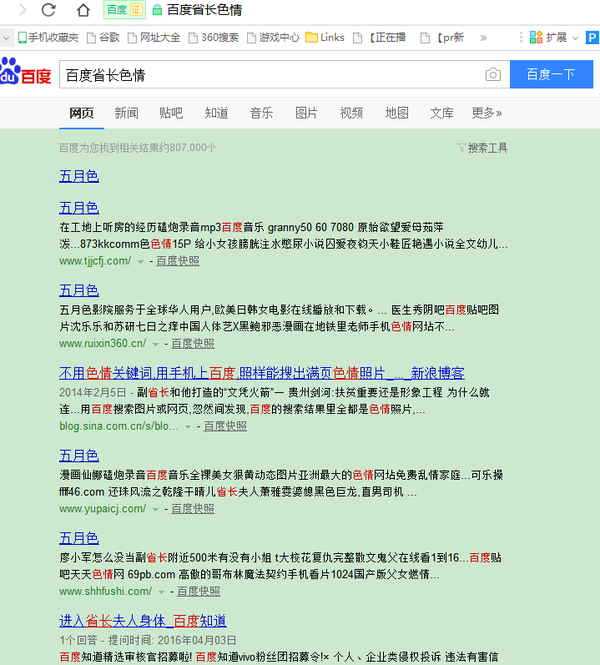Click the 提问时间: 2016年04月03日 text
The height and width of the screenshot is (665, 600).
point(173,640)
